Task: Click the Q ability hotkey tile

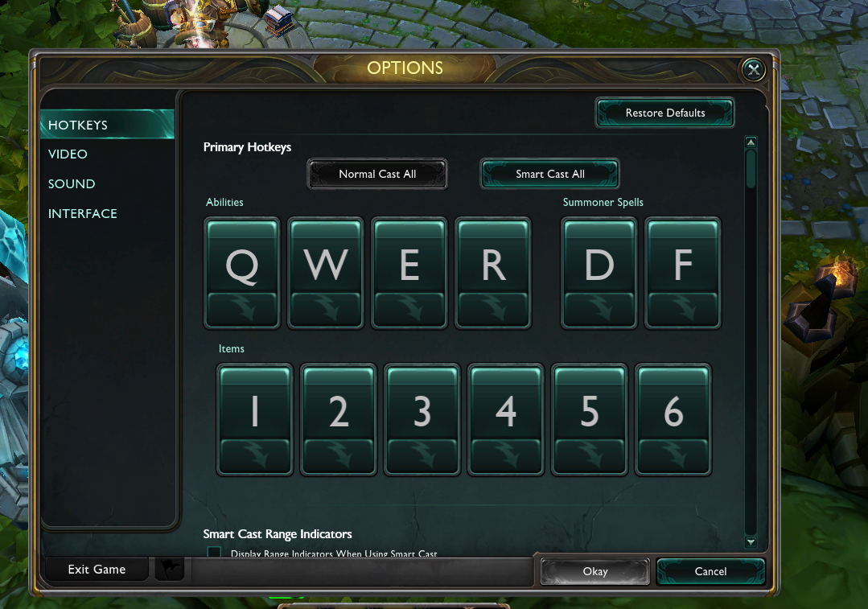Action: [x=242, y=257]
